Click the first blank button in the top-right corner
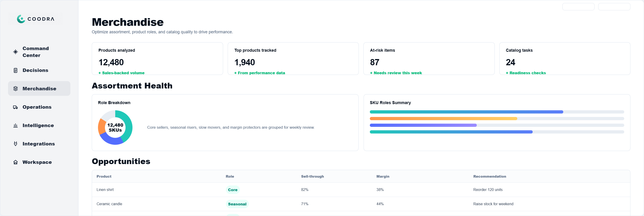644x216 pixels. pos(578,7)
